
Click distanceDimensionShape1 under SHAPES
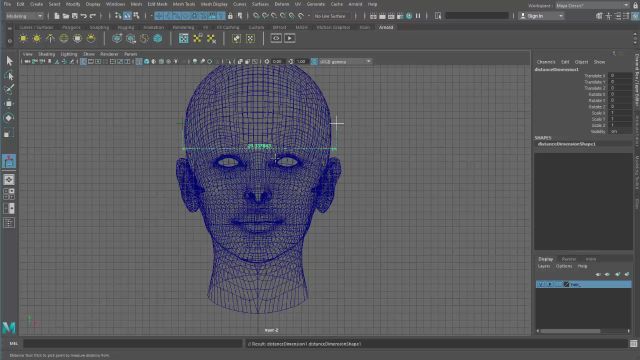point(567,144)
